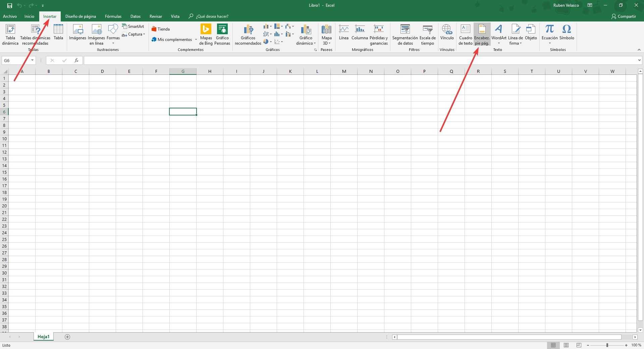The image size is (644, 349).
Task: Switch to the Datos tab
Action: (x=136, y=16)
